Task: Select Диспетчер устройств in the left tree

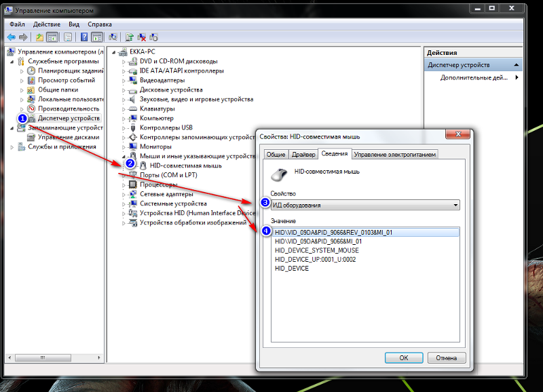Action: (68, 118)
